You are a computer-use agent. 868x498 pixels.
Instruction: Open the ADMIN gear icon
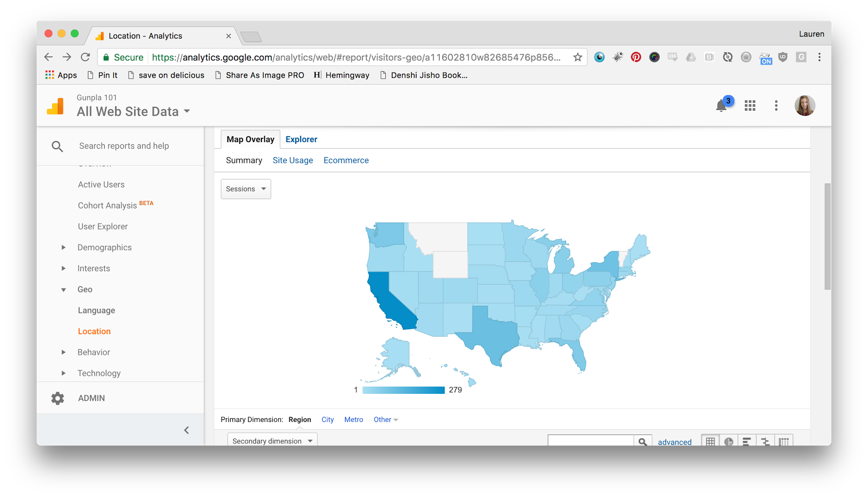58,398
